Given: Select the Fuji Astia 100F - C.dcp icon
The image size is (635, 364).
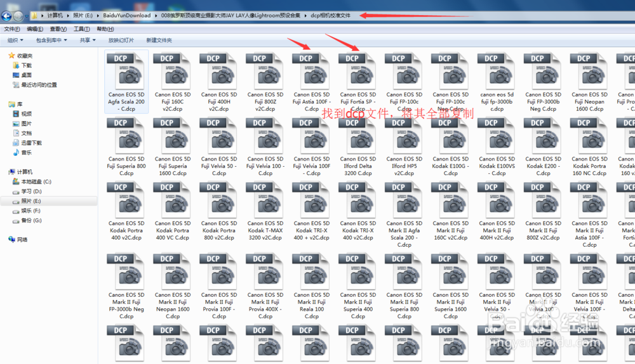Looking at the screenshot, I should (x=311, y=71).
